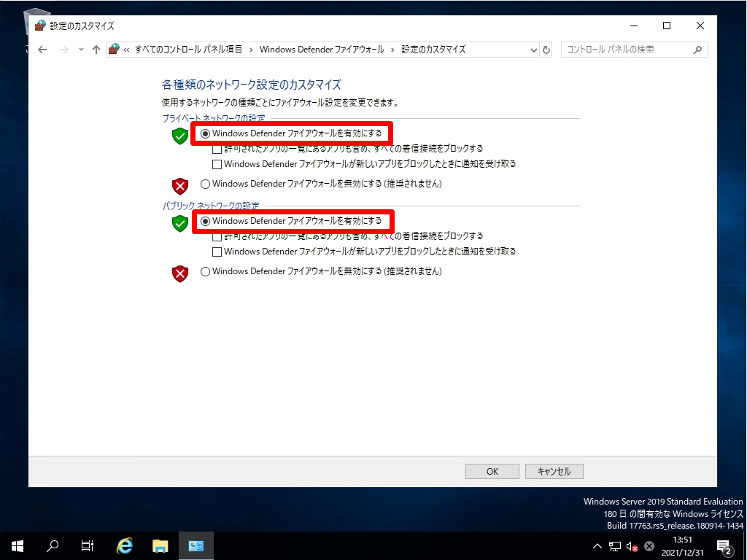Image resolution: width=747 pixels, height=560 pixels.
Task: Click the breadcrumb overflow chevrons
Action: 126,50
